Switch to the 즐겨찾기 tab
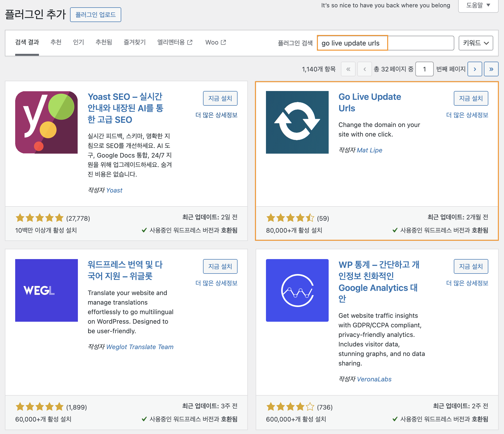Image resolution: width=504 pixels, height=434 pixels. click(x=134, y=42)
